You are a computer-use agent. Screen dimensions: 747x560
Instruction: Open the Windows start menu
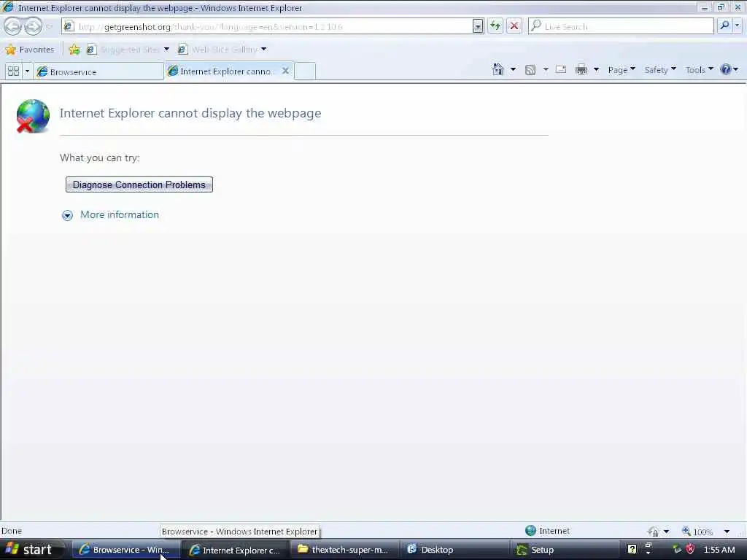31,550
